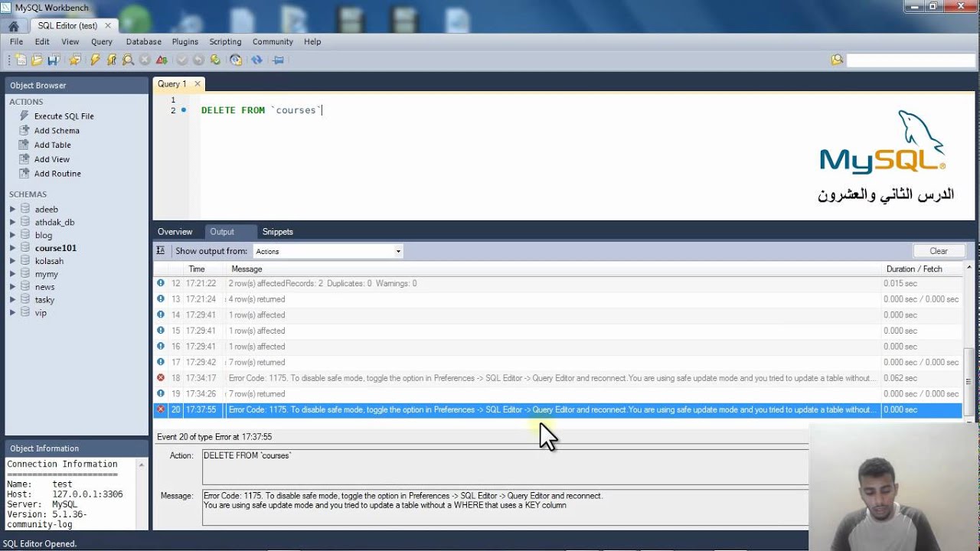Open the Community menu
Screen dimensions: 980x551
(273, 41)
